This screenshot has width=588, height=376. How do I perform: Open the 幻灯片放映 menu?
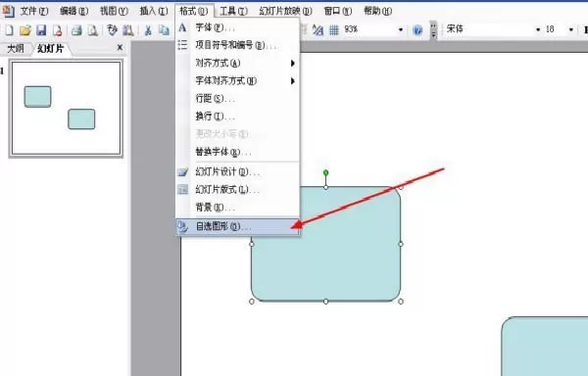(285, 11)
